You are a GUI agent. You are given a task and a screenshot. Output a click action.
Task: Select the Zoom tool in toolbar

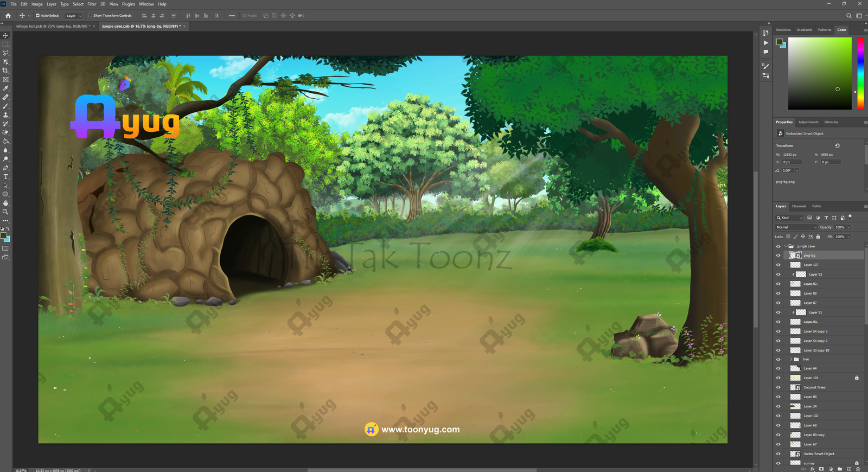[5, 212]
